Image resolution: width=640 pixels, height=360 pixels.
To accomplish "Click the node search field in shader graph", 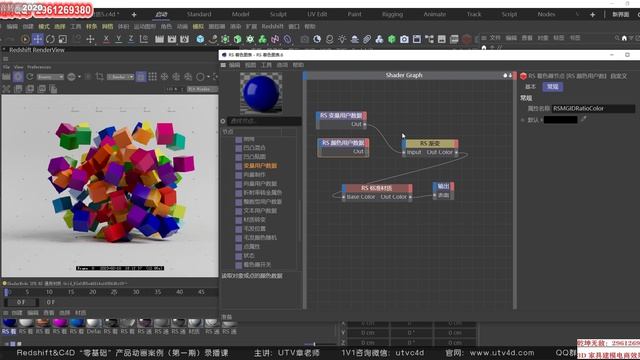I will pyautogui.click(x=264, y=121).
